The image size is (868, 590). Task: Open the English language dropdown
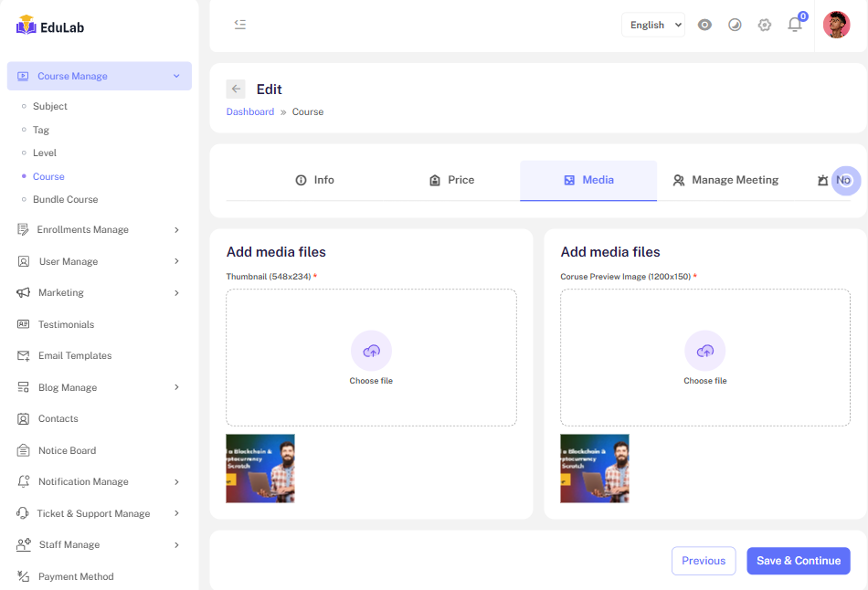pos(652,25)
